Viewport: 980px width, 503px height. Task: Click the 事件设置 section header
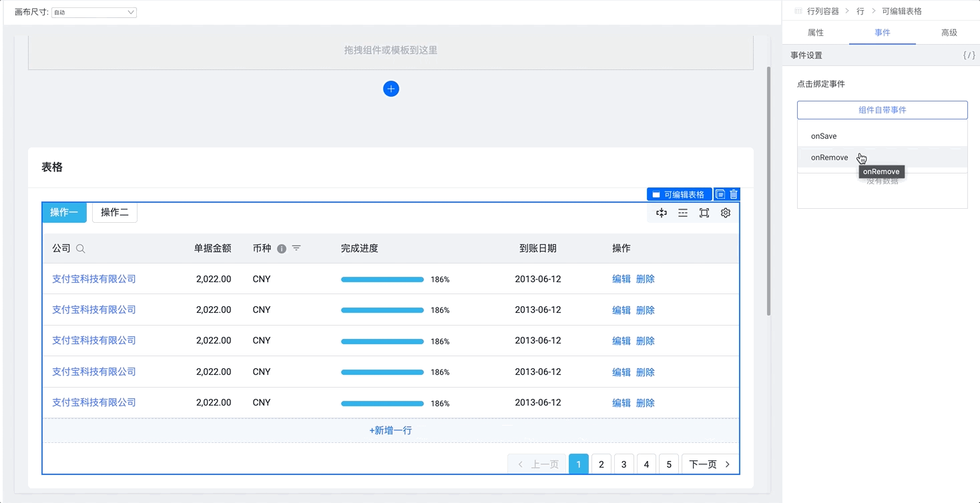click(x=806, y=55)
